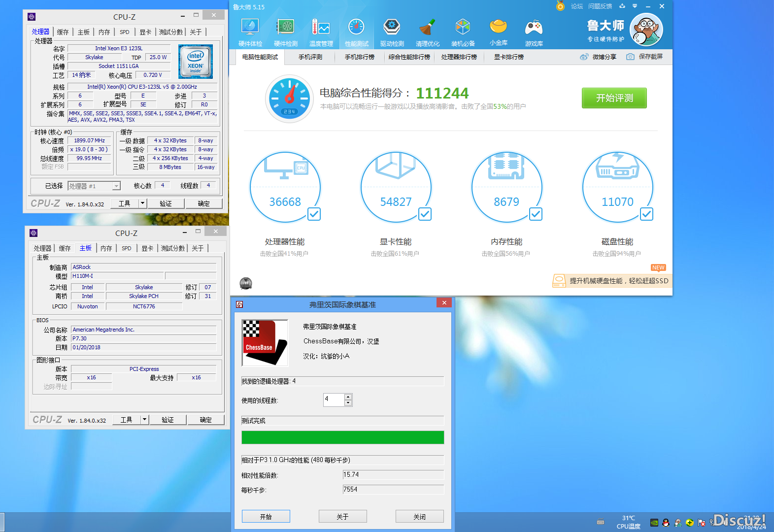The image size is (774, 532).
Task: Click OK button in lower CPU-Z window
Action: (206, 420)
